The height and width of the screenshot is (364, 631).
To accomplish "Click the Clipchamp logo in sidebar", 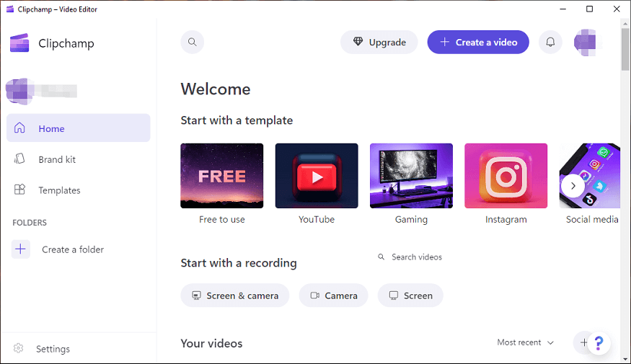I will coord(19,43).
